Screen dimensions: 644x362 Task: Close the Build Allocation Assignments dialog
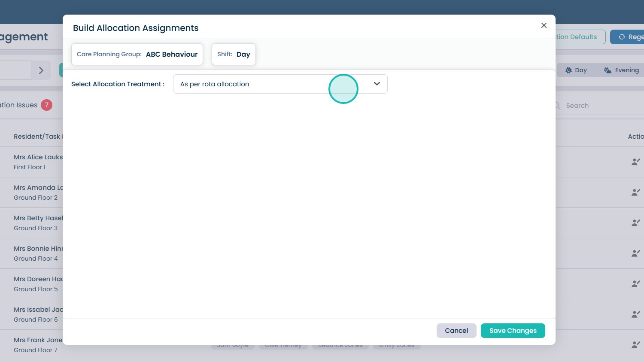tap(544, 25)
